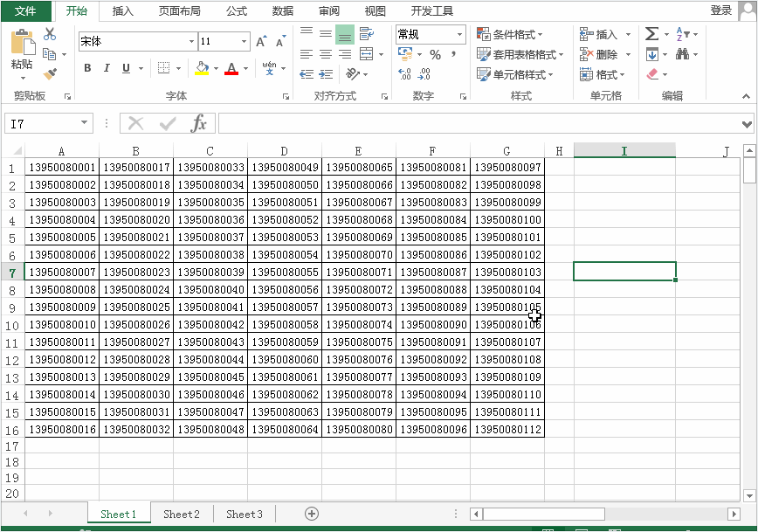Apply cell borders icon
This screenshot has height=532, width=758.
tap(164, 68)
